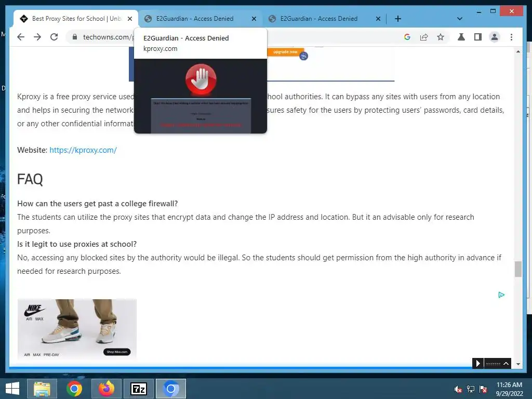This screenshot has width=532, height=399.
Task: Expand the bottom ad bar chevron
Action: pos(506,363)
